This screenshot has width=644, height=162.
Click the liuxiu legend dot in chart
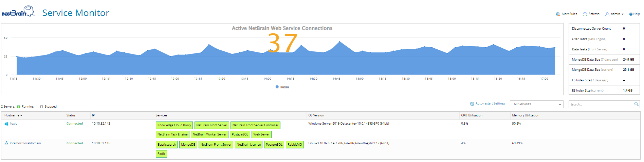click(277, 87)
